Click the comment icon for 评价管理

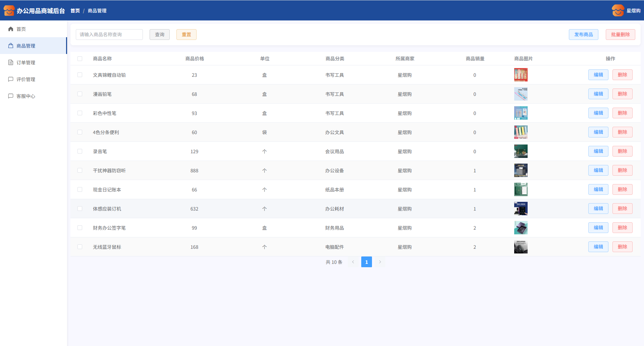11,79
